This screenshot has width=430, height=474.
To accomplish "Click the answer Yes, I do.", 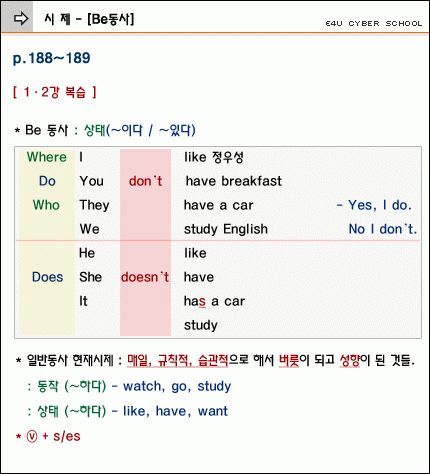I will coord(374,205).
